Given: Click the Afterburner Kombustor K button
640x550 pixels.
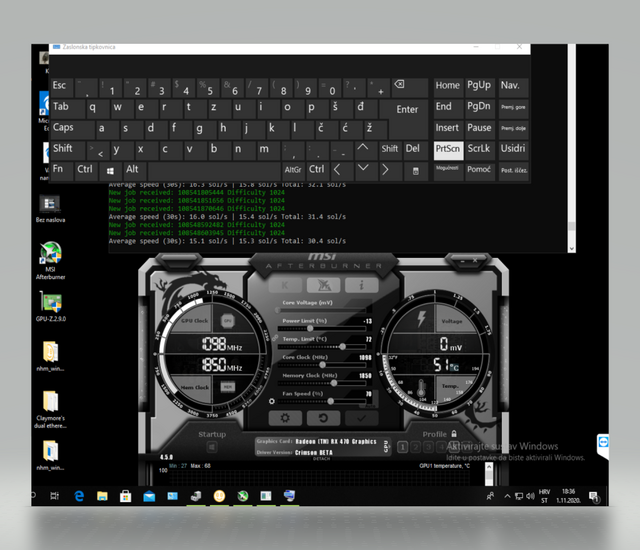Looking at the screenshot, I should (285, 285).
